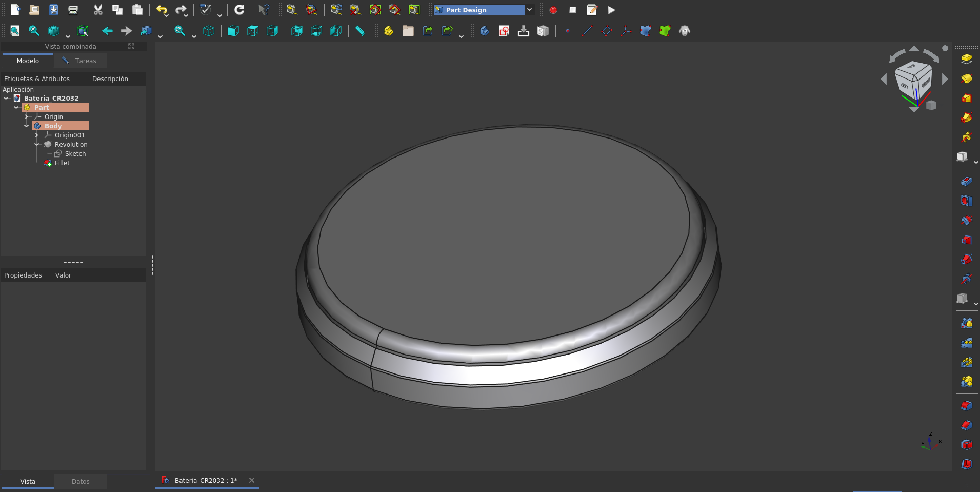Select the Hole tool icon
This screenshot has height=492, width=980.
966,201
